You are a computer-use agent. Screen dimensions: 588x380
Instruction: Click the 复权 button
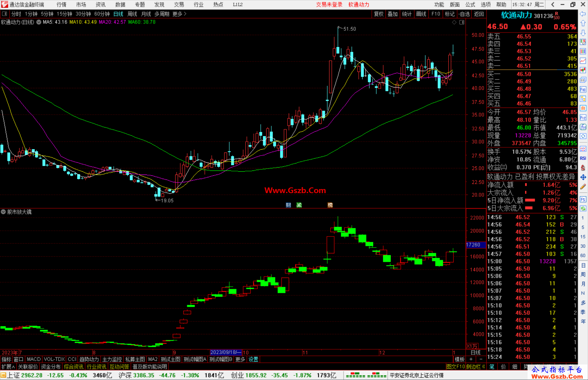(x=378, y=14)
